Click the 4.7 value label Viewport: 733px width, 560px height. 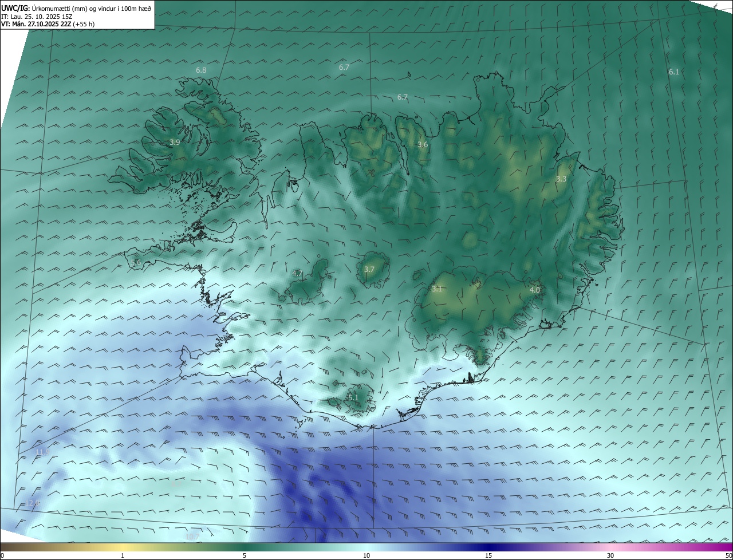(297, 273)
